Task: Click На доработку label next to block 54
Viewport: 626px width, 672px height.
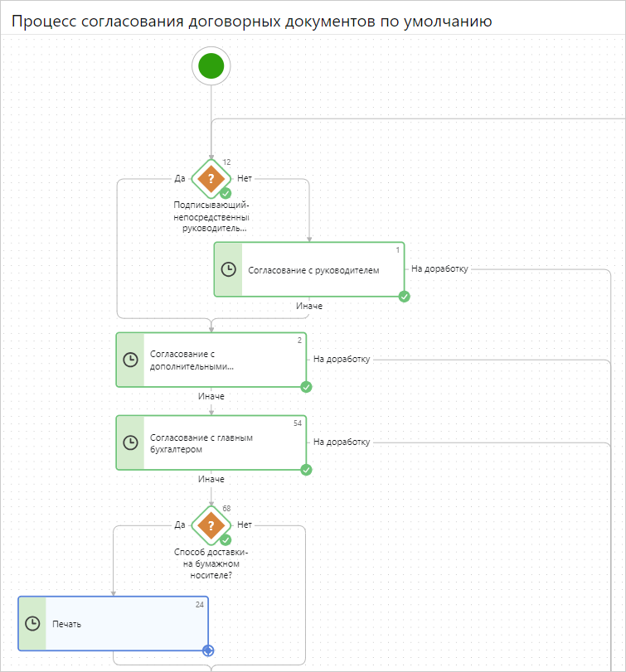Action: coord(342,442)
